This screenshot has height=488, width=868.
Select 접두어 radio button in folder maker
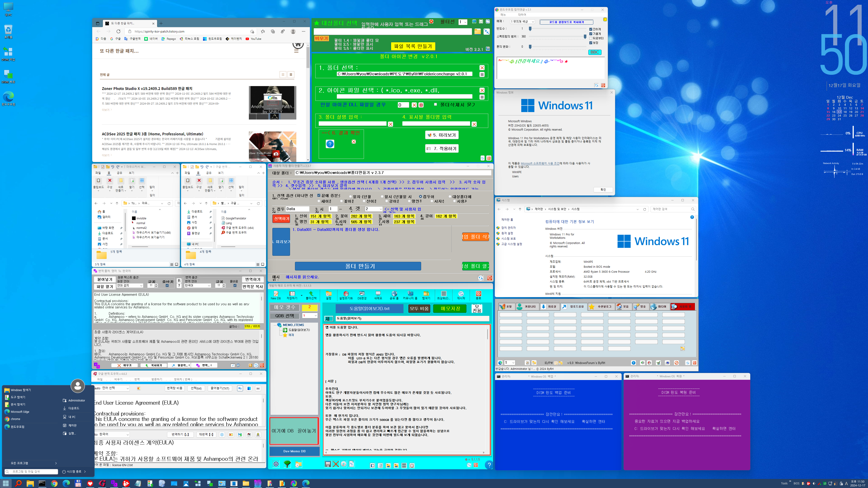(420, 196)
